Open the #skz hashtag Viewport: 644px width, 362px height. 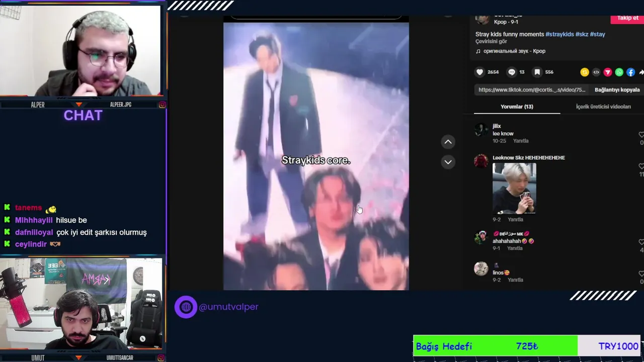tap(582, 34)
